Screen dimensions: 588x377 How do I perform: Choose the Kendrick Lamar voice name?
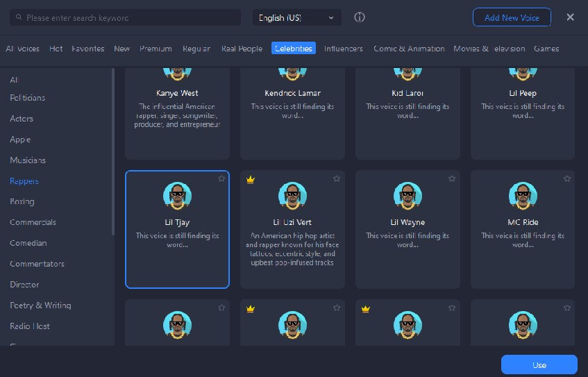292,93
